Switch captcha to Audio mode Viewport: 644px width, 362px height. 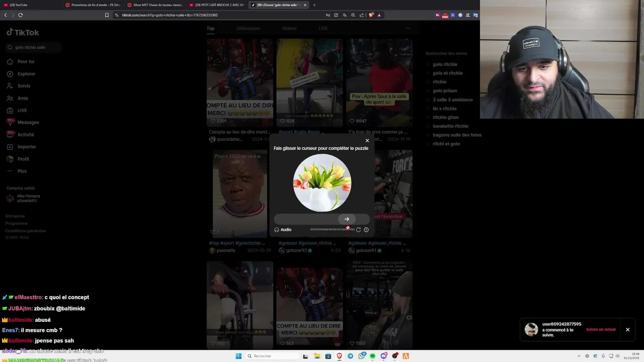(x=283, y=230)
